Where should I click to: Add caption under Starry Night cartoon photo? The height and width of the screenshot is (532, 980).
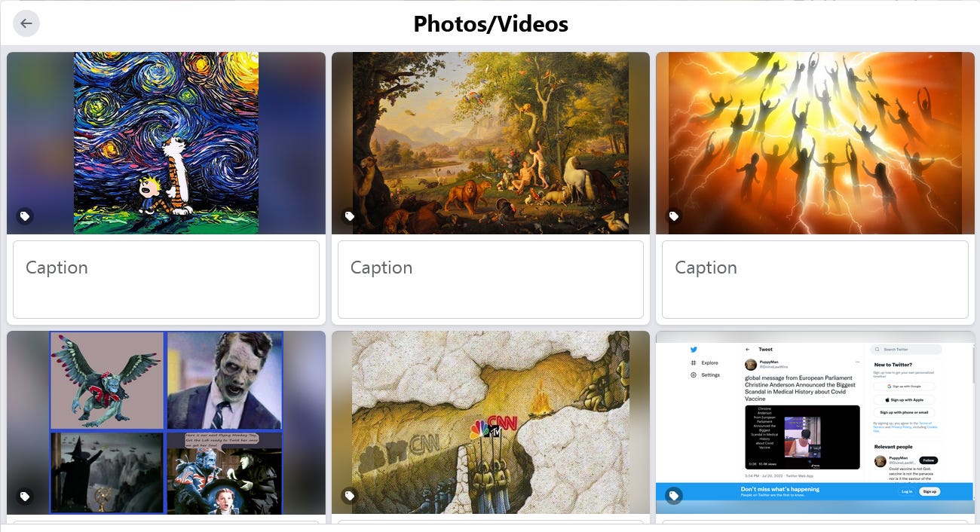(166, 280)
